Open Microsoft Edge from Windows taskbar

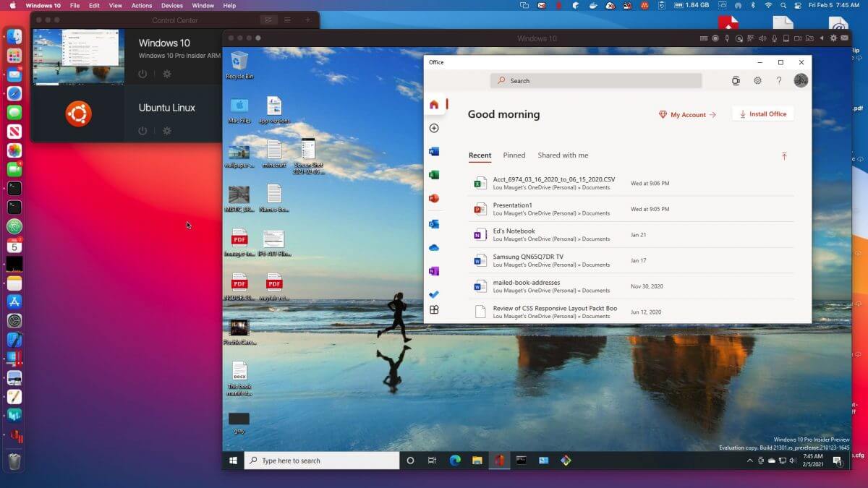(x=455, y=461)
